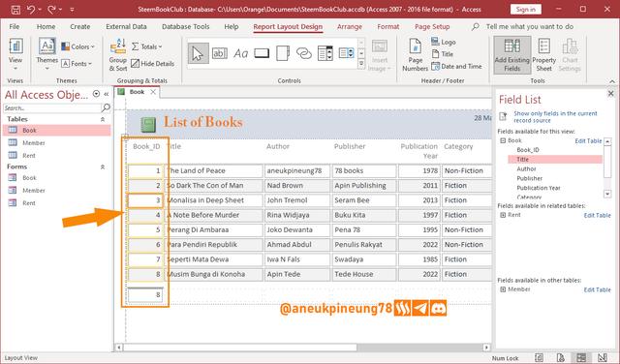Choose the Hyperlink control icon

[x=303, y=53]
